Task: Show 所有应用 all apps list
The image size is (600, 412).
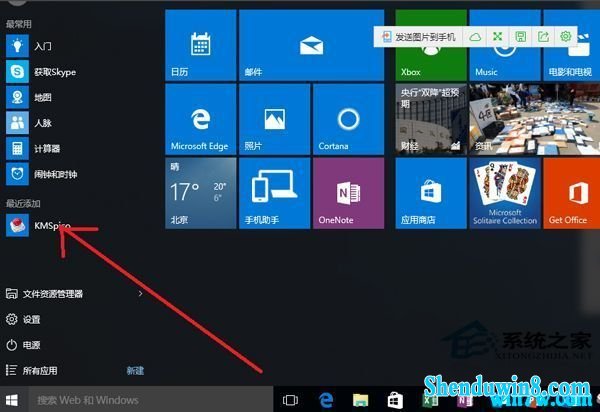Action: point(31,370)
